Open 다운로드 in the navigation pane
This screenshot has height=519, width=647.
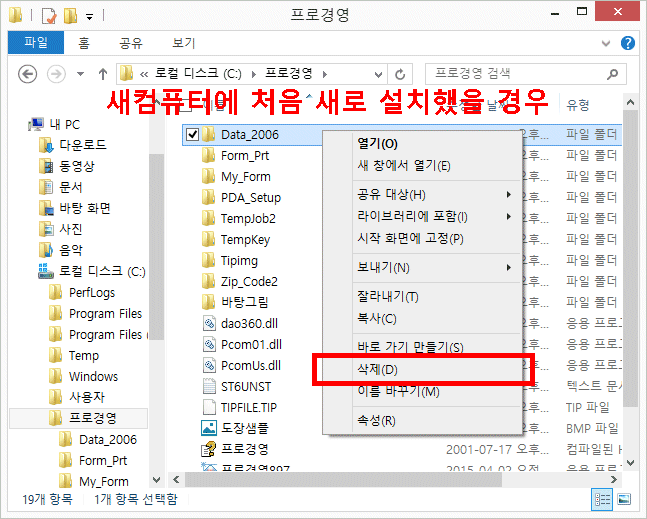click(x=82, y=145)
